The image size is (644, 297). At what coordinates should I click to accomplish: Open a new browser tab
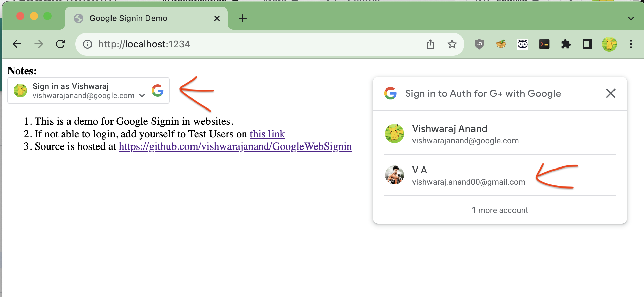tap(243, 18)
